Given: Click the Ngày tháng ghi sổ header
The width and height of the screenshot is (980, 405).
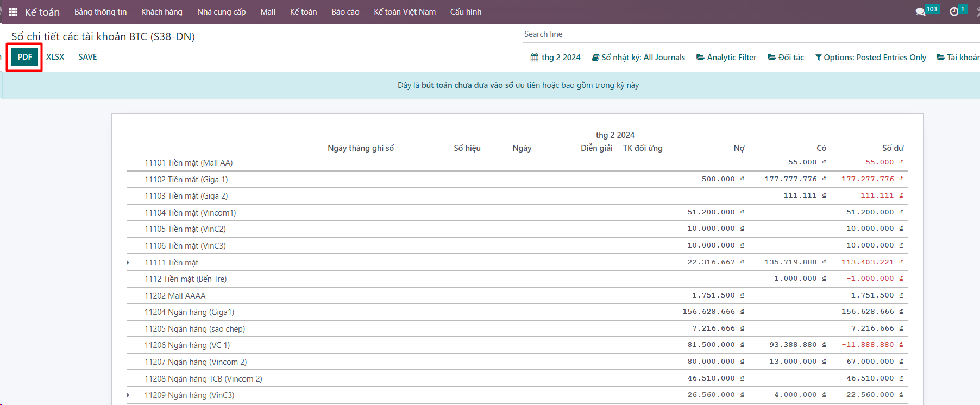Looking at the screenshot, I should click(361, 148).
